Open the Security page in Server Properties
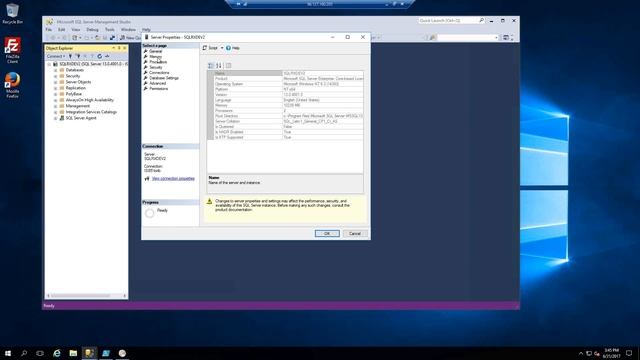The width and height of the screenshot is (640, 360). click(156, 67)
